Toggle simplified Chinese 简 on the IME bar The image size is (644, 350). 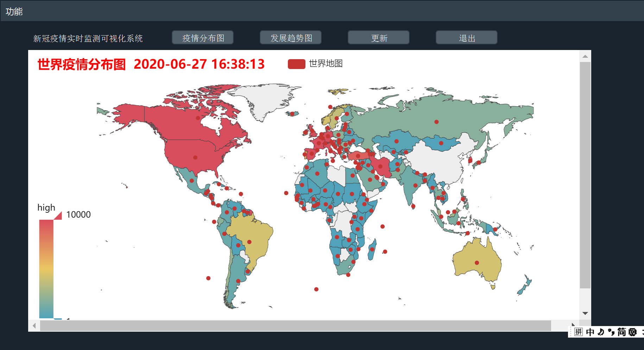click(x=622, y=332)
